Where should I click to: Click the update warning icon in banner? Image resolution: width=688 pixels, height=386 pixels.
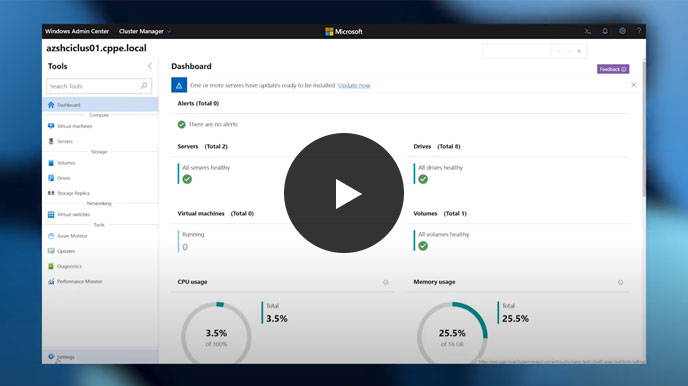pos(179,85)
